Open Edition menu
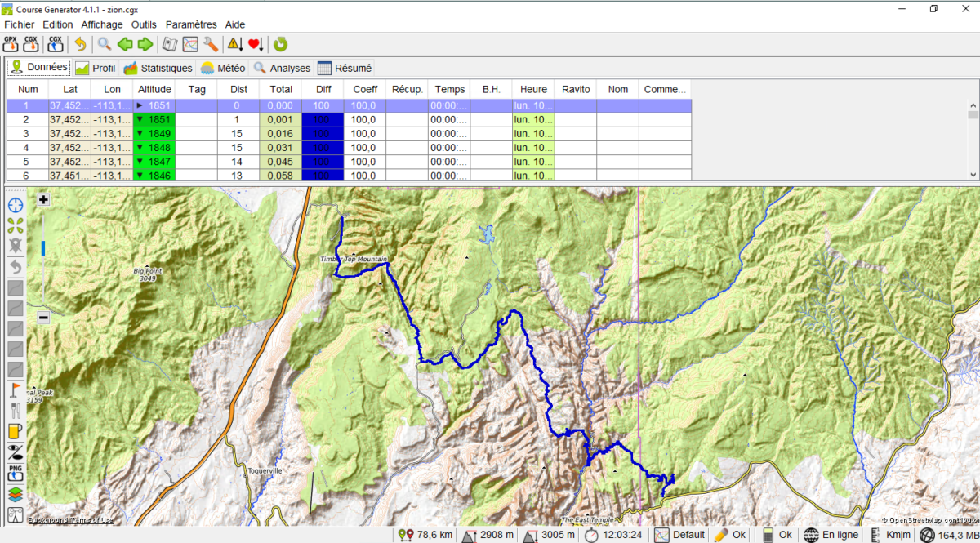 point(58,24)
